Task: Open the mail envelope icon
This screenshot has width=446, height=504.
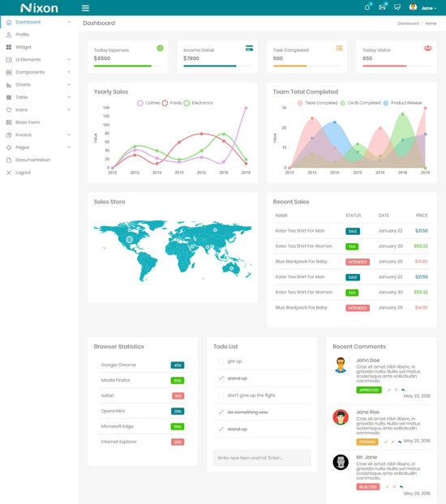Action: pyautogui.click(x=382, y=7)
